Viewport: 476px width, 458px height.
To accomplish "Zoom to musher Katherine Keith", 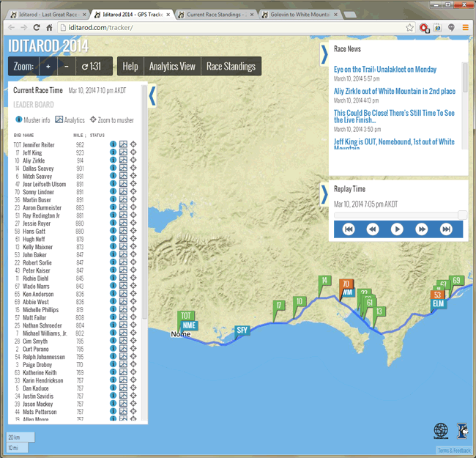I will coord(133,372).
